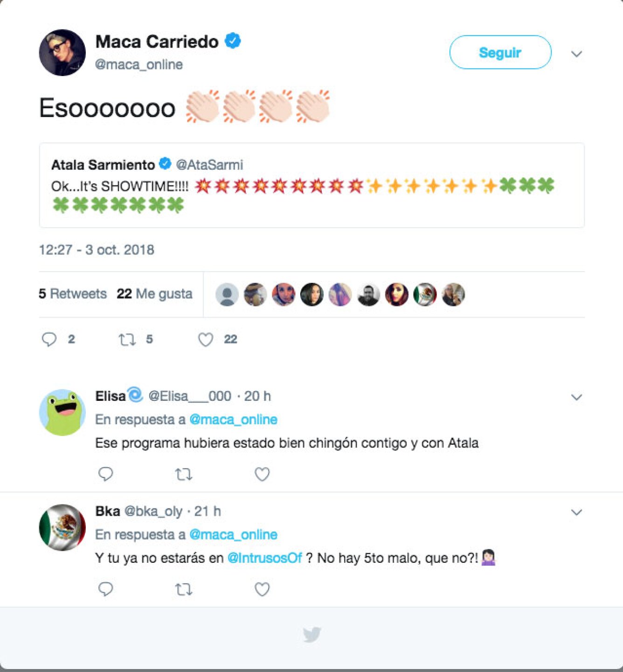This screenshot has height=672, width=623.
Task: Open dropdown chevron next to Seguir button
Action: tap(576, 54)
